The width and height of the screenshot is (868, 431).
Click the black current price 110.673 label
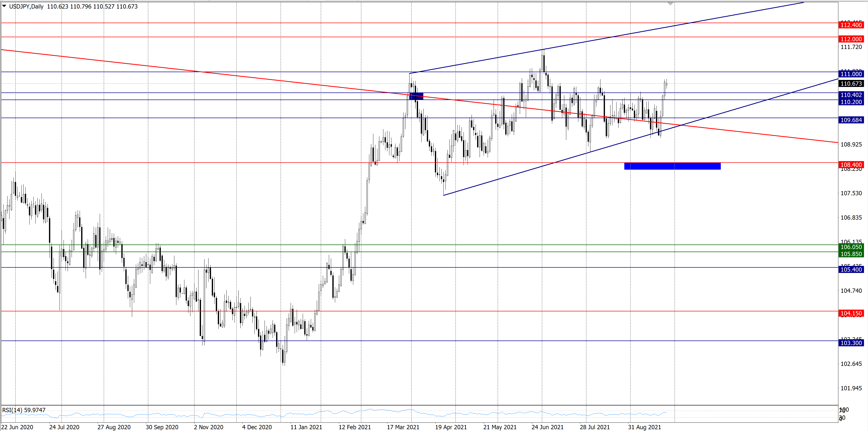click(x=851, y=84)
